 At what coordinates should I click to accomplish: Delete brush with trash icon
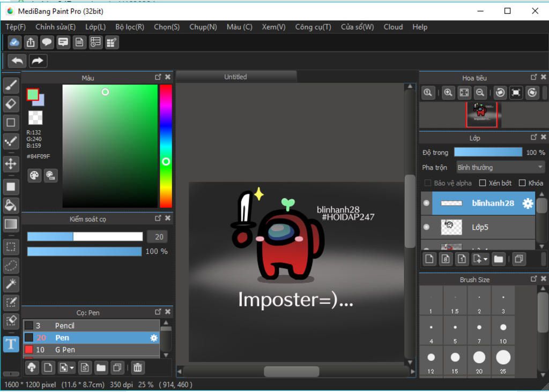coord(138,367)
